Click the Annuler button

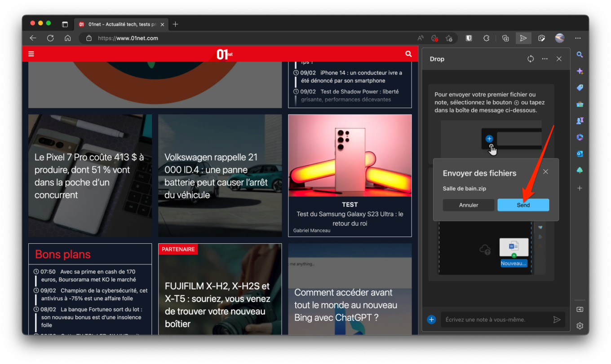(x=469, y=205)
